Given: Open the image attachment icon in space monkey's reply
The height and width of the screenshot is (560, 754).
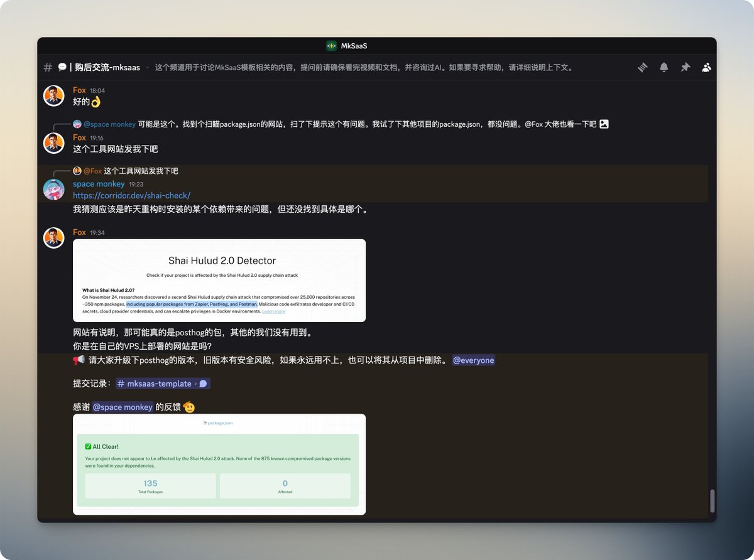Looking at the screenshot, I should pyautogui.click(x=604, y=124).
